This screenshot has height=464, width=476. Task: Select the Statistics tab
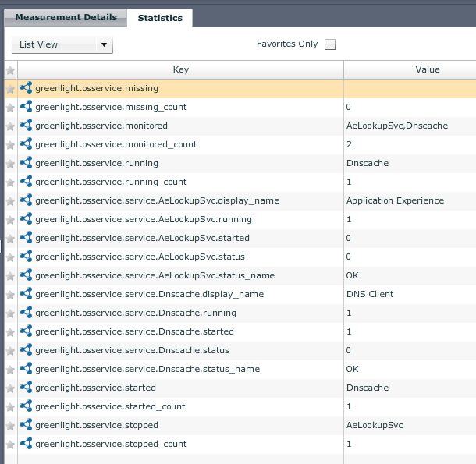(160, 17)
